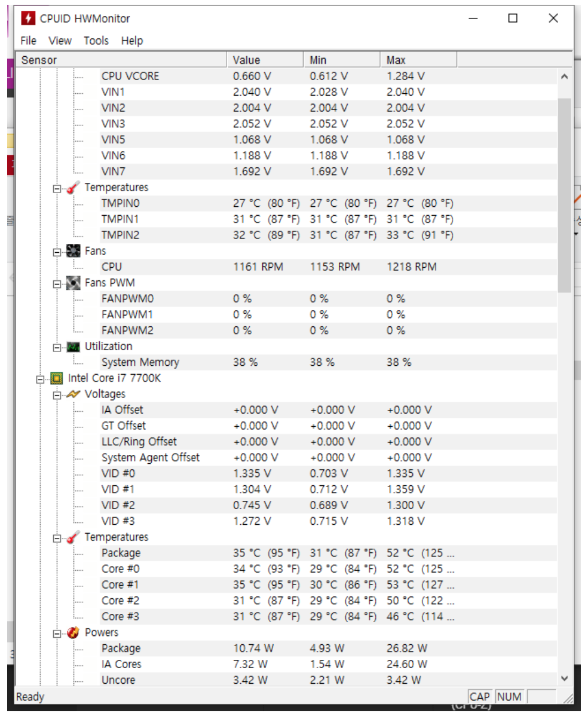Viewport: 588px width, 716px height.
Task: Open the View menu
Action: (x=60, y=41)
